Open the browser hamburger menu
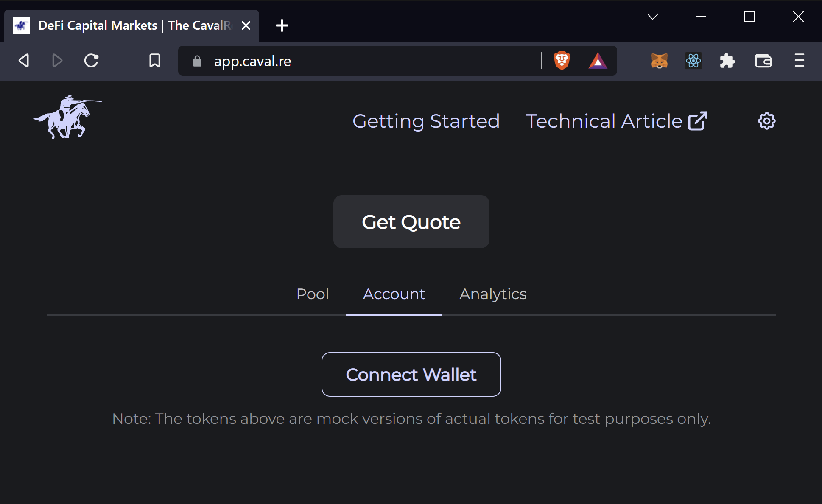Viewport: 822px width, 504px height. point(799,61)
